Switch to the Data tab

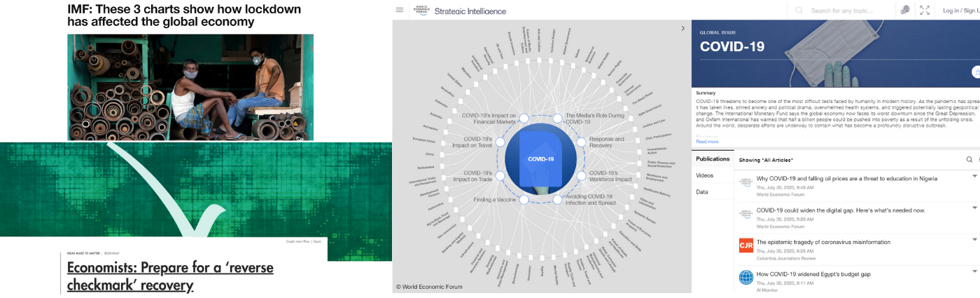point(702,191)
